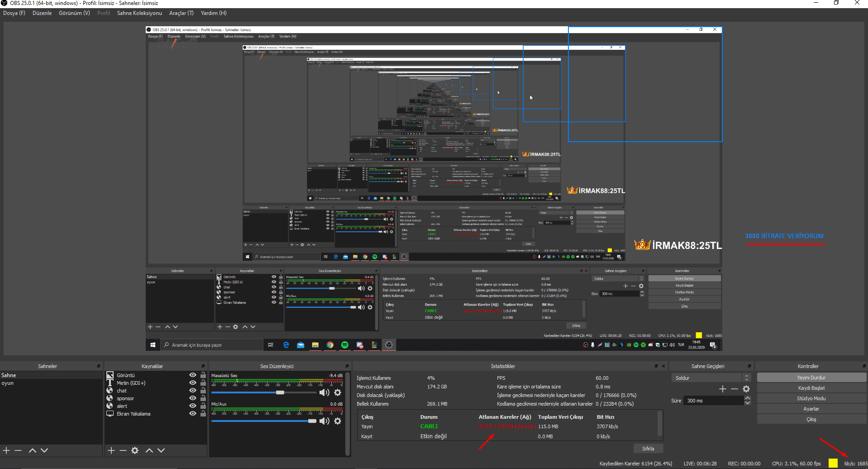Open the Düzenle menu
The image size is (868, 469).
42,13
